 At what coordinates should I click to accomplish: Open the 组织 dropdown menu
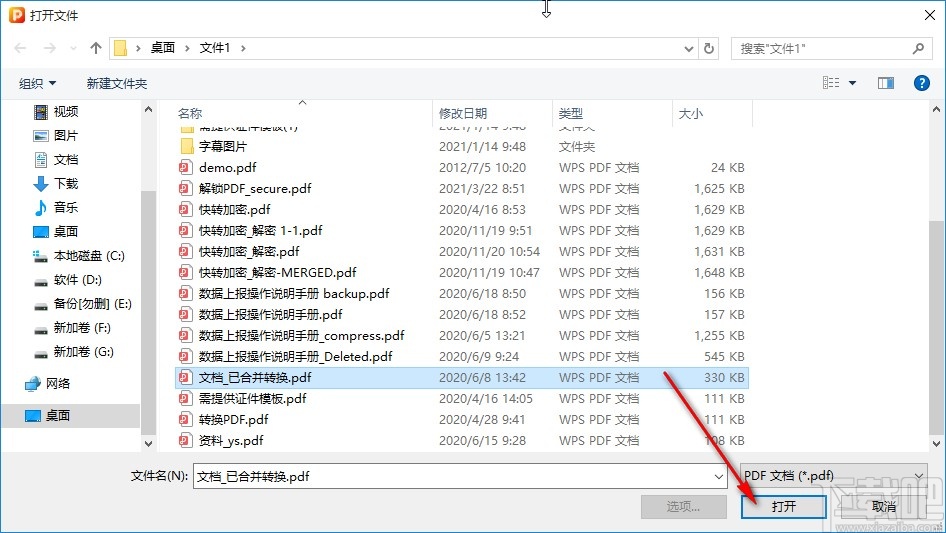pos(37,83)
